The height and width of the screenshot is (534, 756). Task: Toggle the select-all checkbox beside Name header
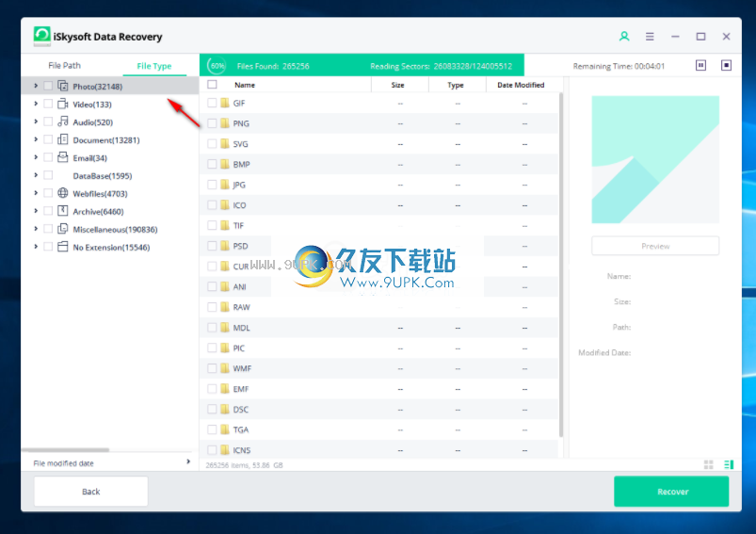(212, 85)
